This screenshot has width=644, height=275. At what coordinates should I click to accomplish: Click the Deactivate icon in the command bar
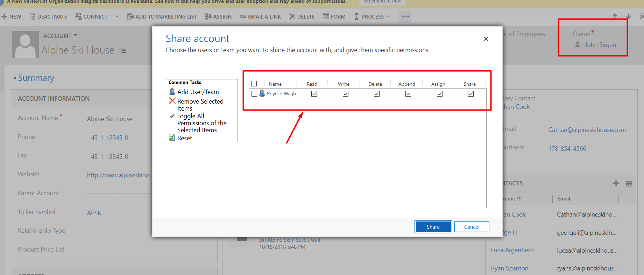33,16
